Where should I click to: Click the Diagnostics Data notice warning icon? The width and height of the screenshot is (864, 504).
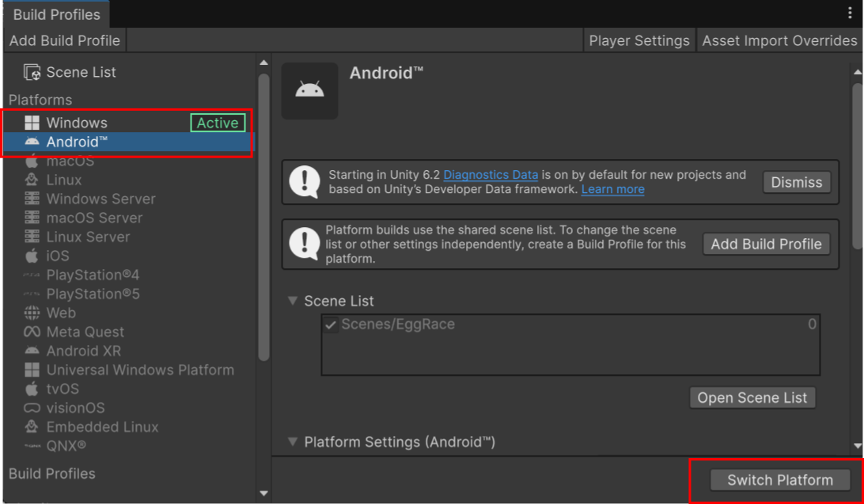[305, 182]
